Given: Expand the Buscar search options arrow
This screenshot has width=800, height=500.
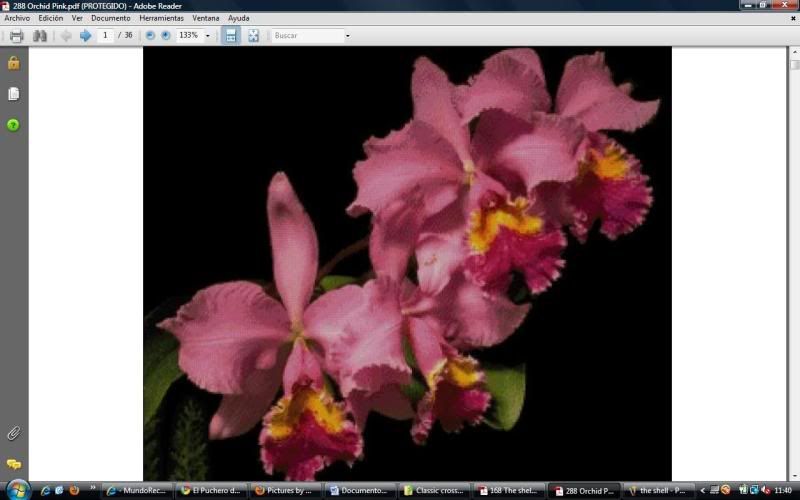Looking at the screenshot, I should coord(347,36).
